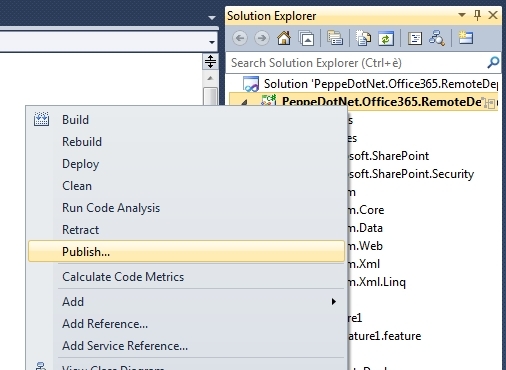Toggle Show All Files in Solution Explorer
Viewport: 506px width, 370px height.
pos(363,38)
